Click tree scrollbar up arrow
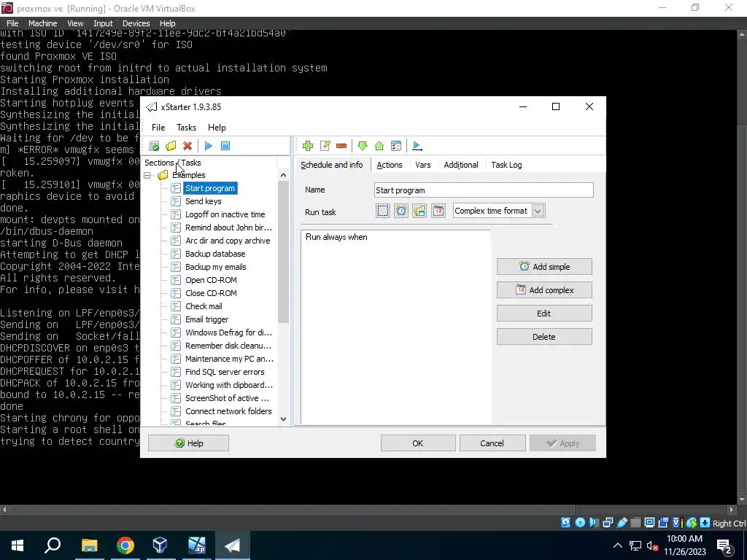Viewport: 747px width, 560px height. click(x=284, y=175)
